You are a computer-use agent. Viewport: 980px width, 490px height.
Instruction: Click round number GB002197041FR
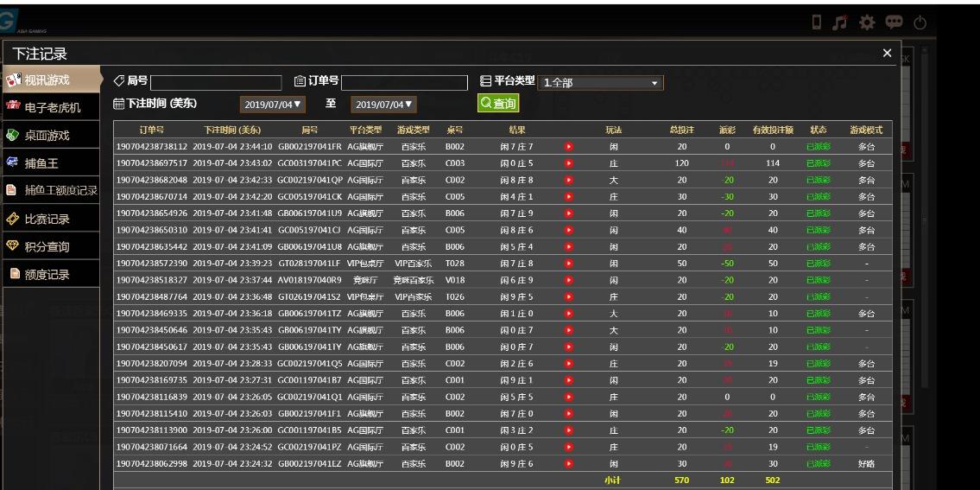(310, 147)
